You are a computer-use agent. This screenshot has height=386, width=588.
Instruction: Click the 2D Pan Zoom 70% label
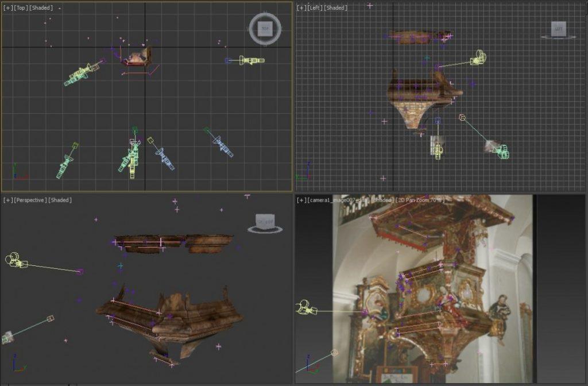[x=421, y=200]
